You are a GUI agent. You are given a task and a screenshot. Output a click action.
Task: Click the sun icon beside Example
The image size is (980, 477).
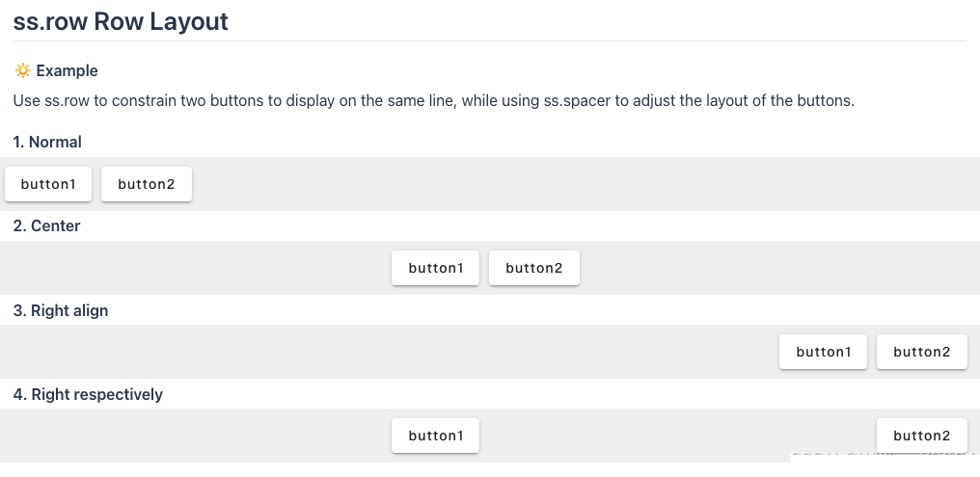22,70
